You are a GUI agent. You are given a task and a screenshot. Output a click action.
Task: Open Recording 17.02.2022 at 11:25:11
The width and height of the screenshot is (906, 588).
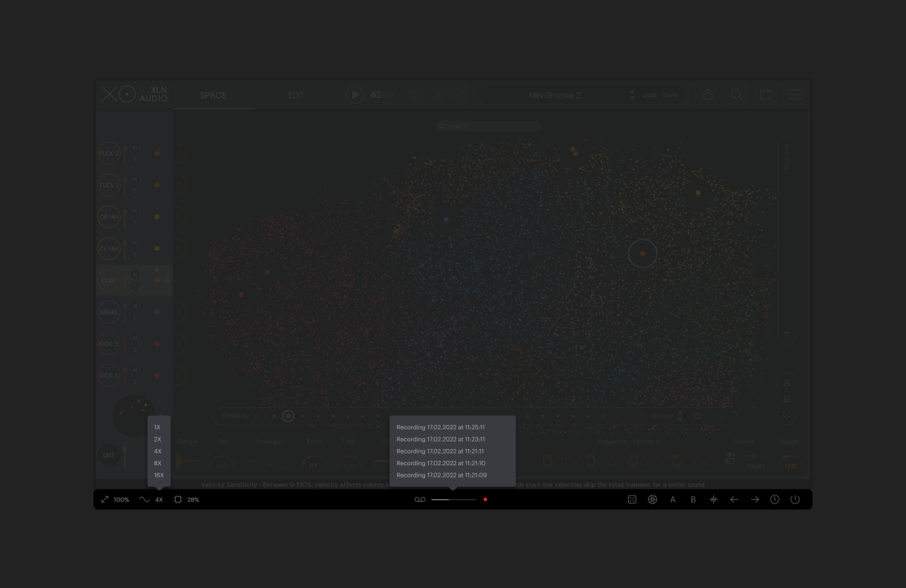(440, 427)
